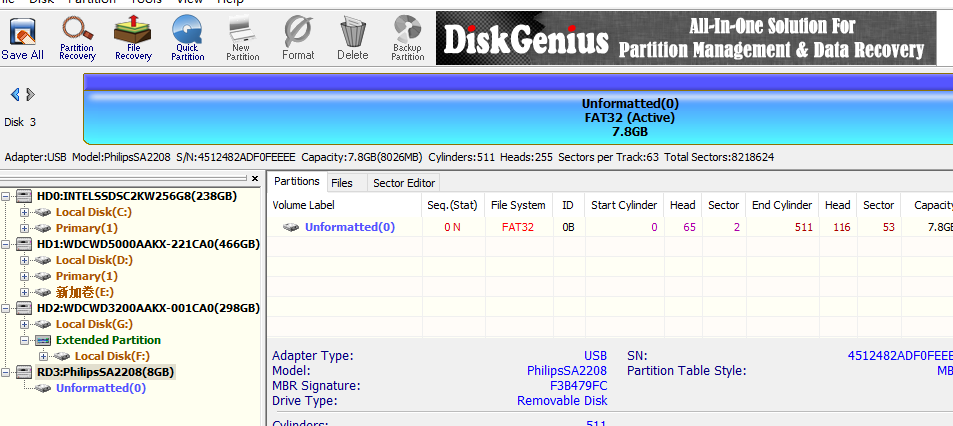Close the disk tree panel

point(255,179)
